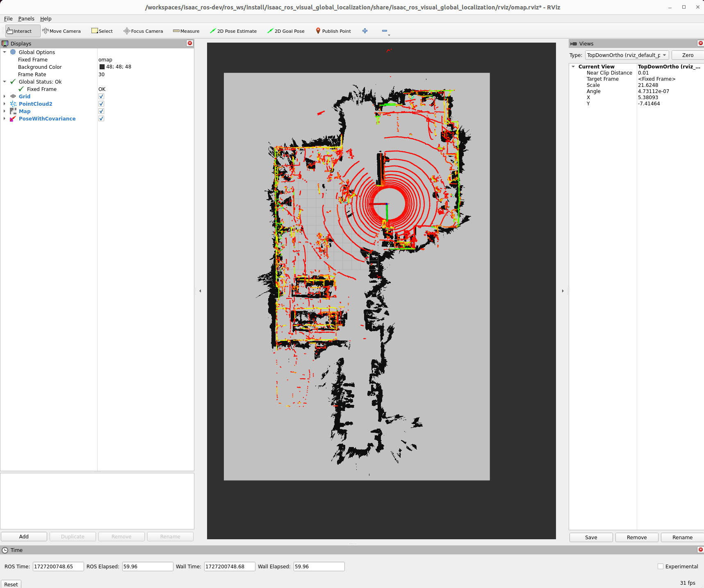Open the Panels menu
Screen dimensions: 704x588
coord(26,18)
